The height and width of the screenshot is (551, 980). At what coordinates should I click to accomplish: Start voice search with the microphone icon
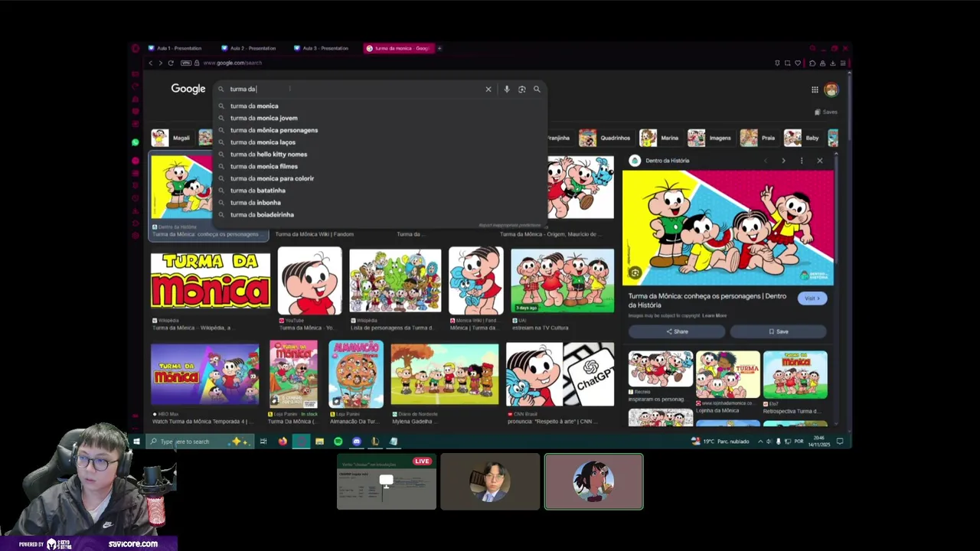click(x=506, y=89)
